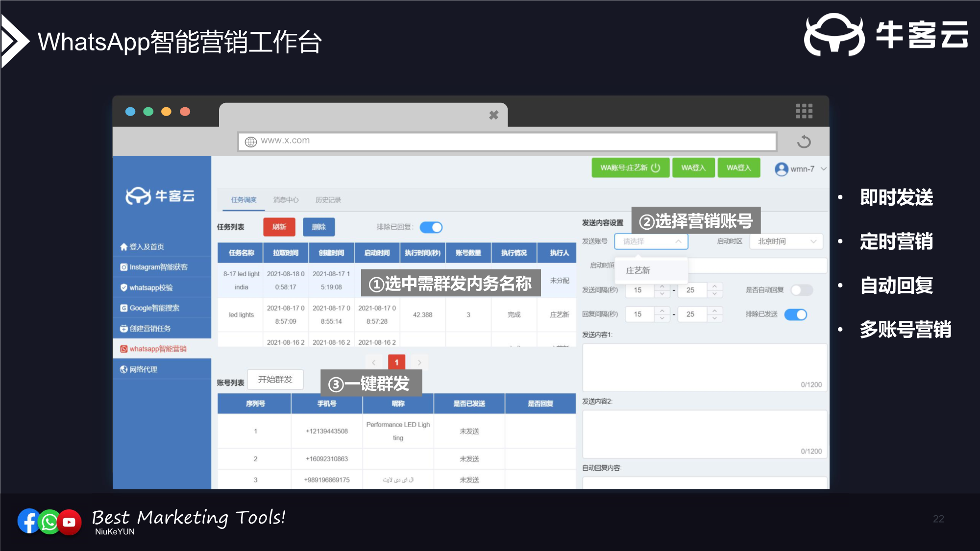Switch to 任务调度 tab
The height and width of the screenshot is (551, 980).
coord(244,200)
